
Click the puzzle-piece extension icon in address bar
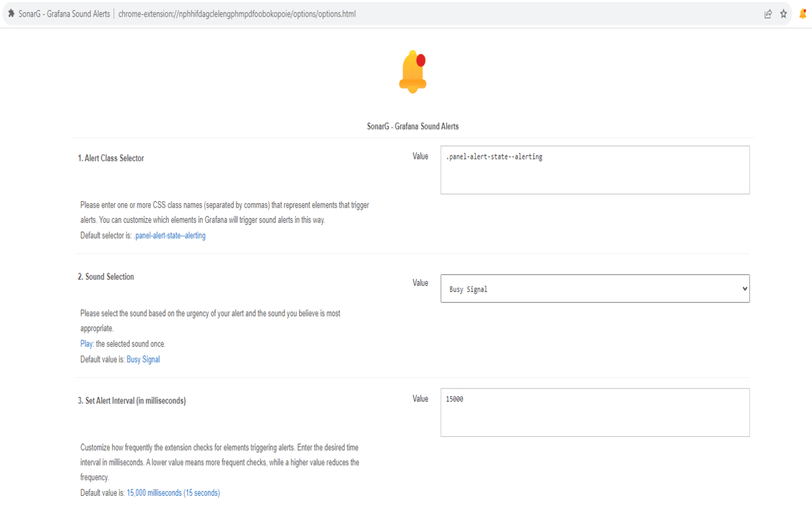pos(11,13)
